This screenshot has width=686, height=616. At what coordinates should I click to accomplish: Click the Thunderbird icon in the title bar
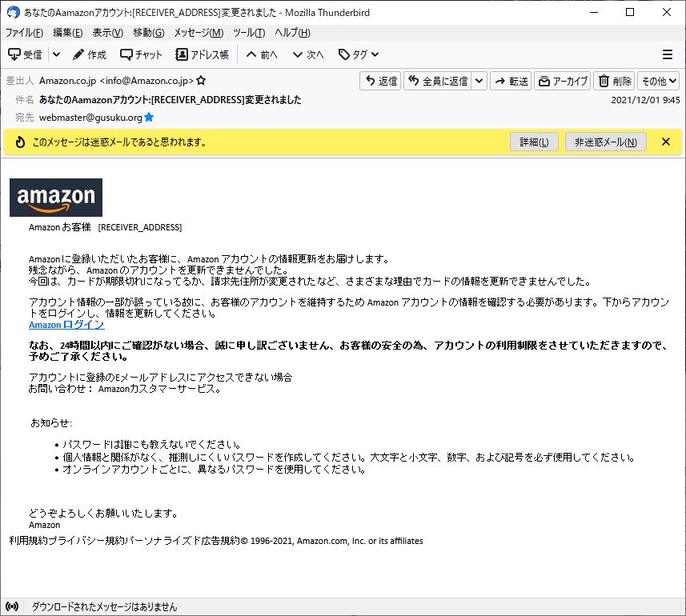(x=13, y=12)
